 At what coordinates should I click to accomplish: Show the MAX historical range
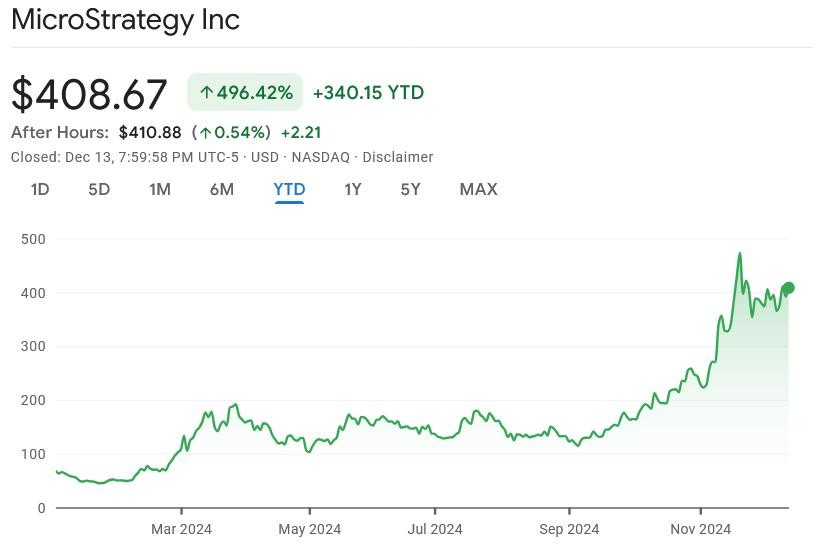click(x=478, y=189)
